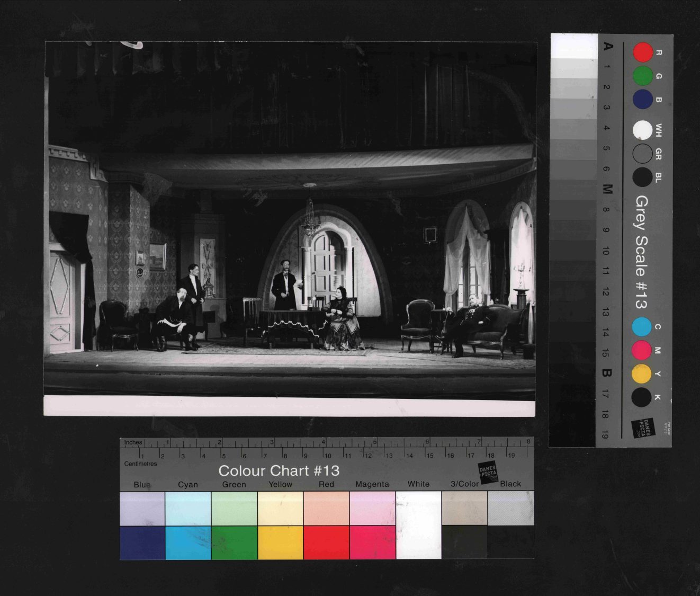Screen dimensions: 700x596
Task: Click the letter M on the grey scale
Action: pos(607,189)
